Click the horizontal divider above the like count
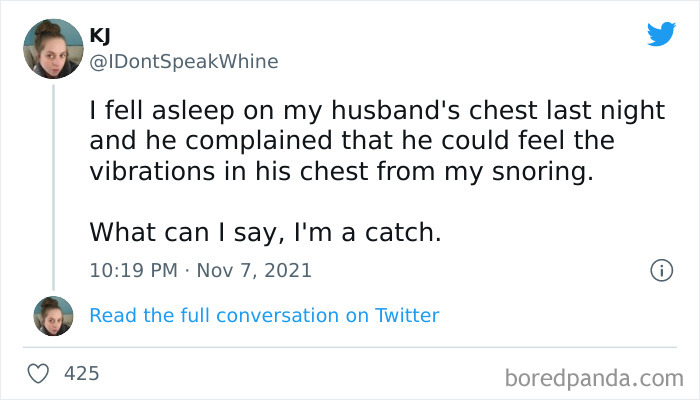 tap(350, 347)
